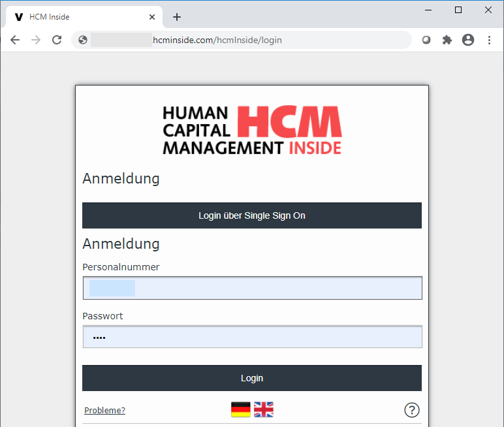Open the help question mark icon

click(x=412, y=410)
